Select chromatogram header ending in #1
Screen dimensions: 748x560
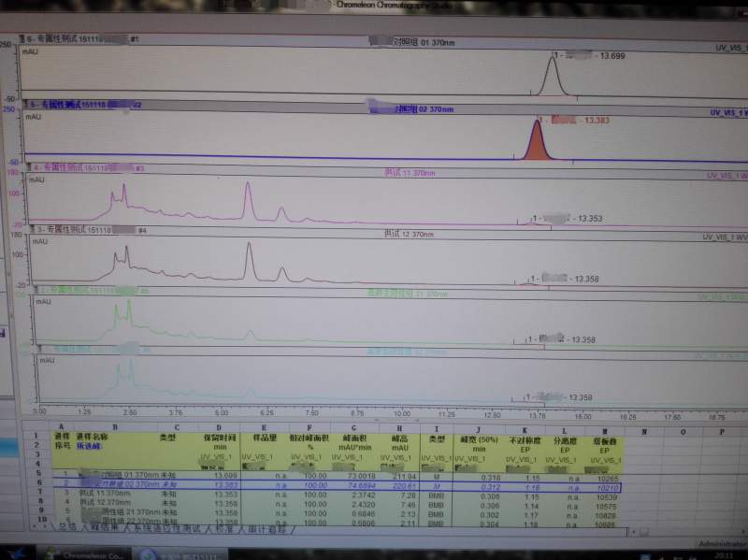click(79, 39)
